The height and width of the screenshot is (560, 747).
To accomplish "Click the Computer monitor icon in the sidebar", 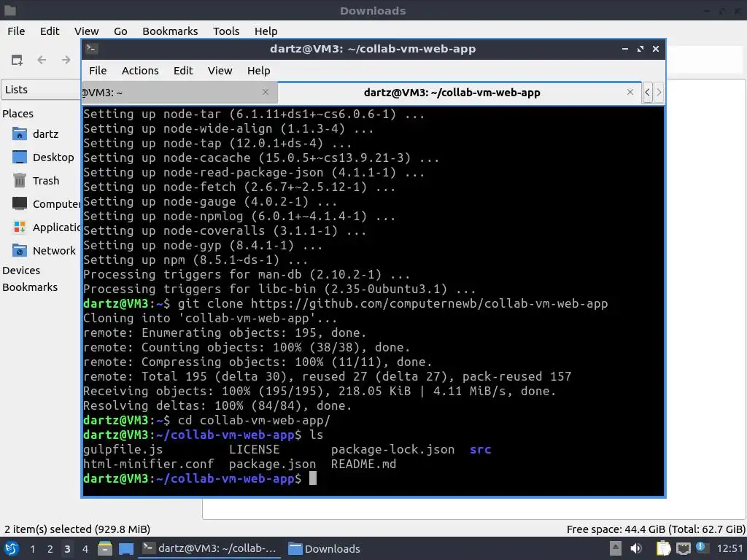I will tap(20, 204).
